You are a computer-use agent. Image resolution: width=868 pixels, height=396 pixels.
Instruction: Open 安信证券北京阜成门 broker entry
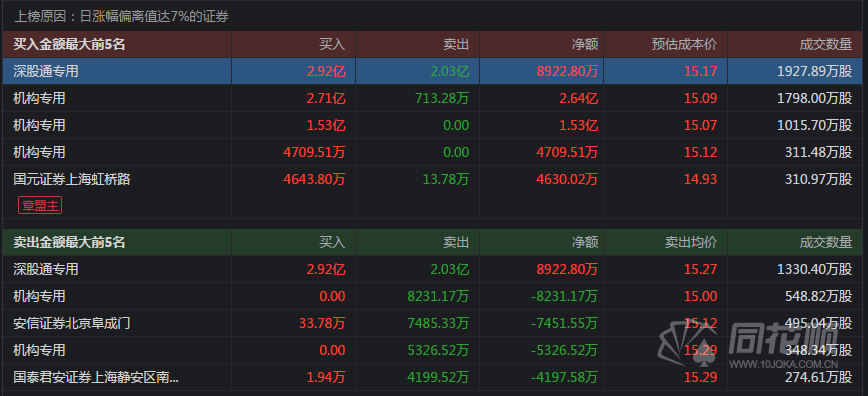pyautogui.click(x=72, y=323)
